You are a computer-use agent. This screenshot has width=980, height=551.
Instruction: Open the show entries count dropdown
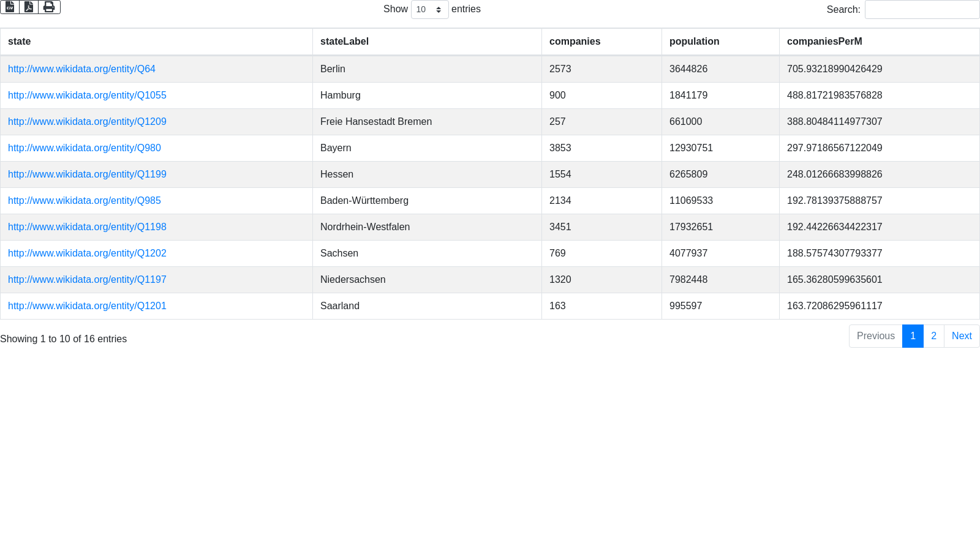tap(429, 9)
